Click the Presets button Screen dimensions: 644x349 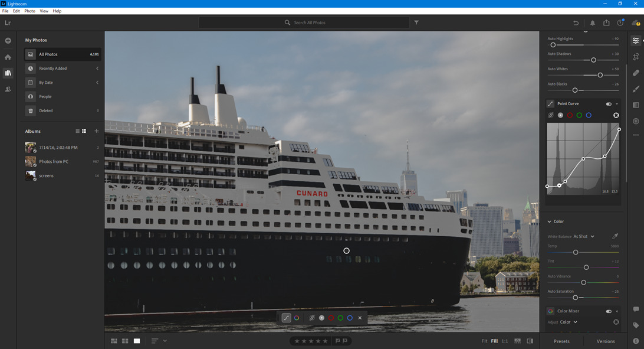(x=561, y=341)
